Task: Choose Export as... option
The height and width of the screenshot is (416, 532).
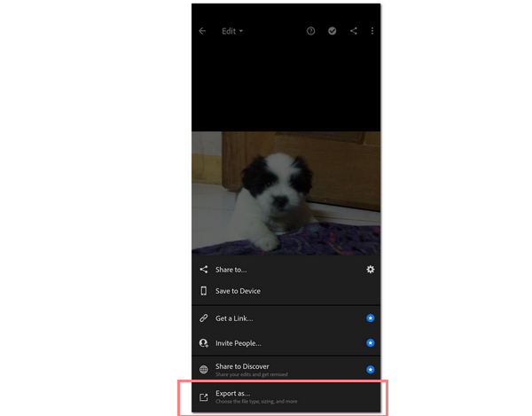Action: click(x=286, y=397)
